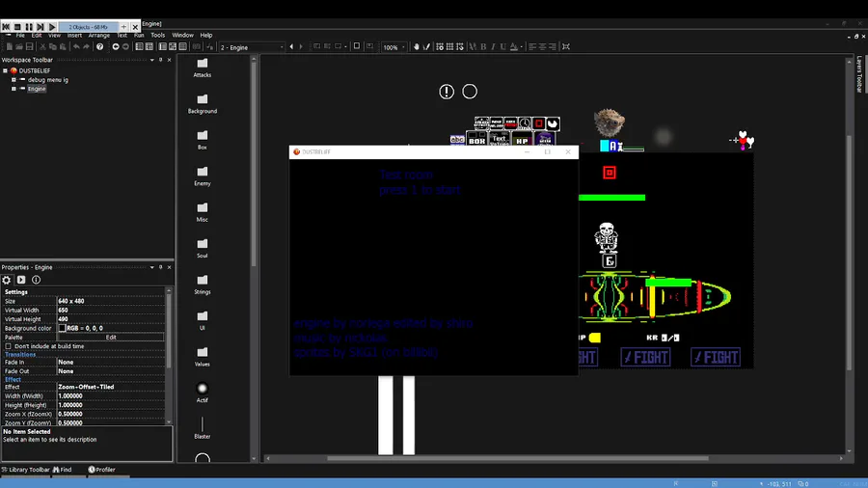Click the New file toolbar icon
The image size is (868, 488).
pos(10,47)
